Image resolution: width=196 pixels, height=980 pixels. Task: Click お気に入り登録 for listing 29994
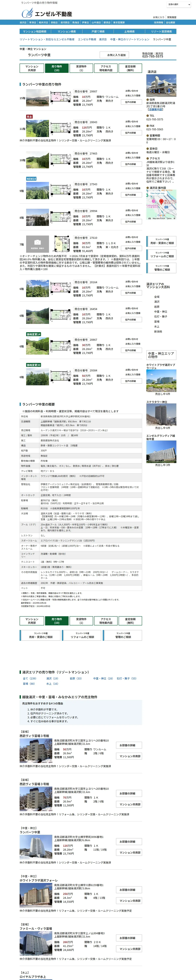[x=133, y=215]
